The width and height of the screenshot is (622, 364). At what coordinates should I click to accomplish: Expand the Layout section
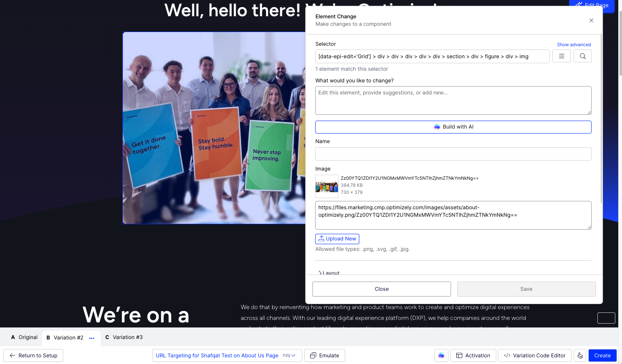click(329, 273)
